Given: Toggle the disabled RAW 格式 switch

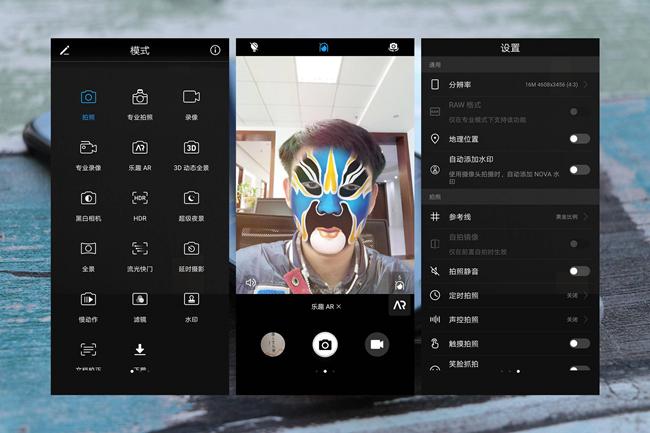Looking at the screenshot, I should tap(580, 111).
